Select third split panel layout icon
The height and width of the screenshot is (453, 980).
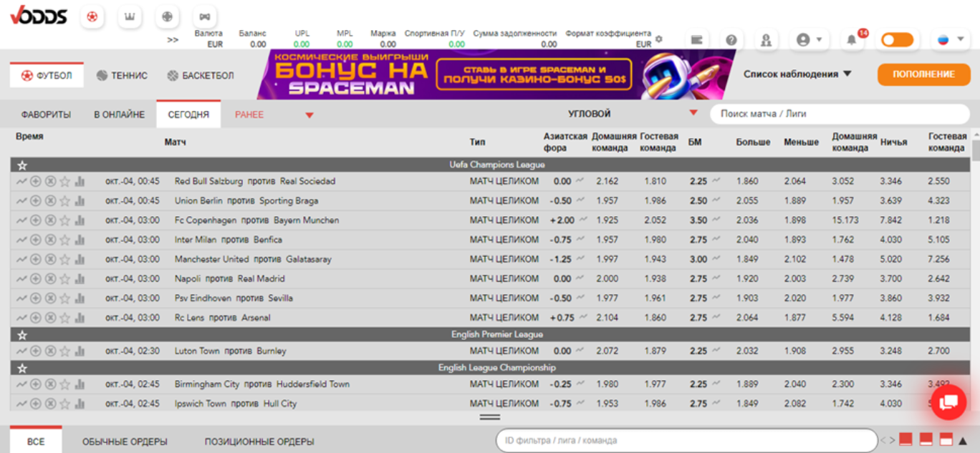(x=946, y=439)
